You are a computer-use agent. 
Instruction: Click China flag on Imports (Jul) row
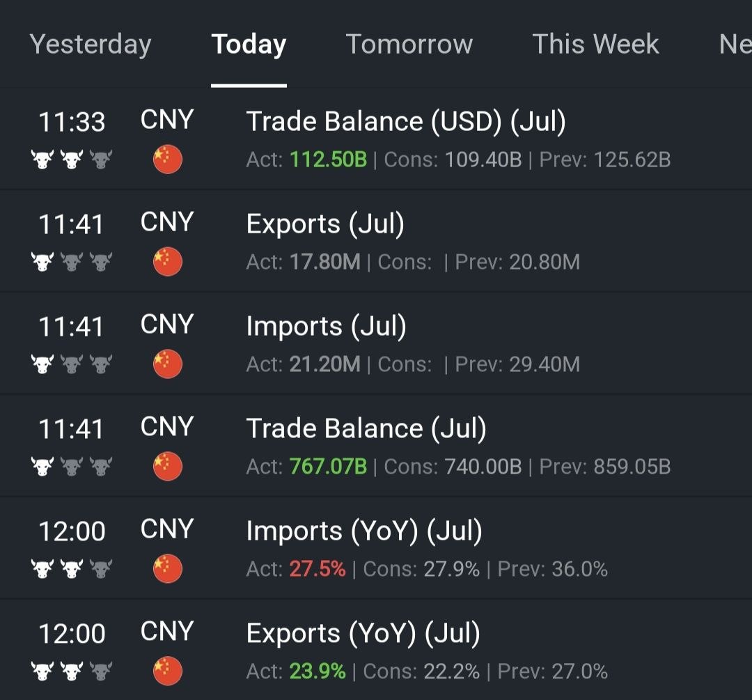point(167,364)
